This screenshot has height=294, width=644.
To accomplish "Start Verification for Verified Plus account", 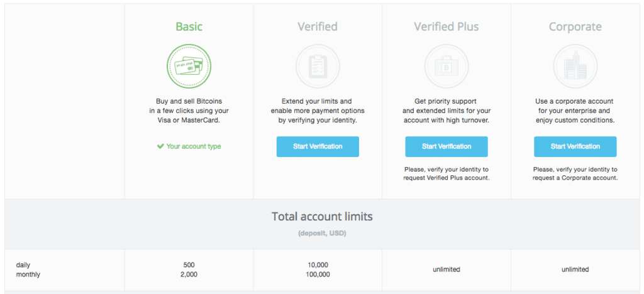I will pyautogui.click(x=447, y=146).
